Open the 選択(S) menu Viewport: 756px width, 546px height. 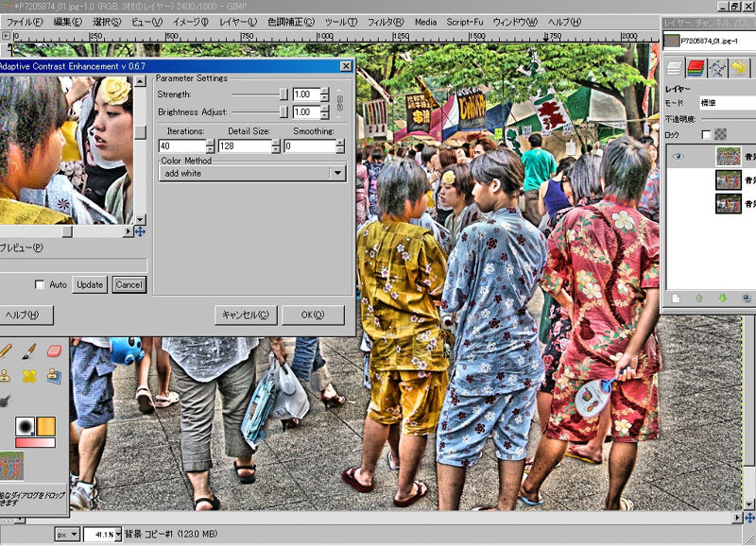[x=107, y=22]
